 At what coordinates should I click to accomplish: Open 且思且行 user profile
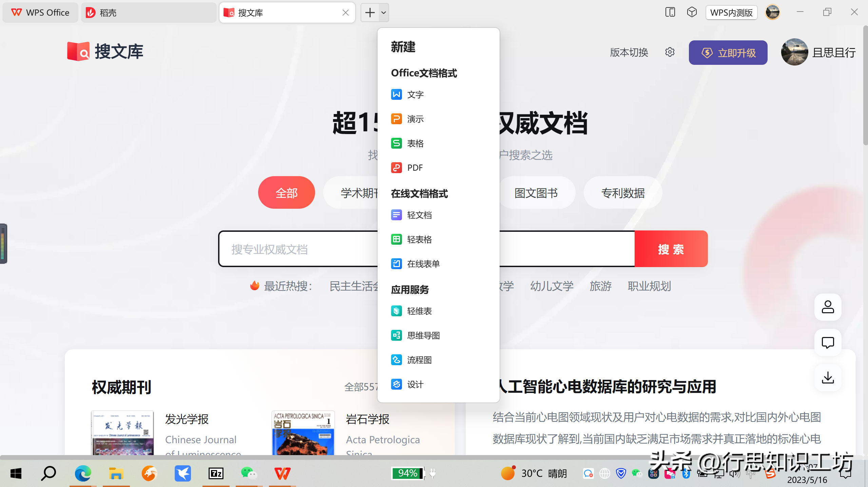click(x=818, y=52)
